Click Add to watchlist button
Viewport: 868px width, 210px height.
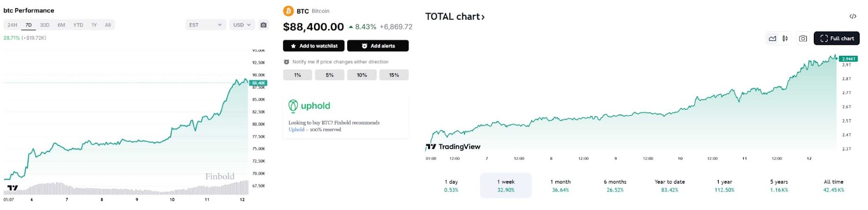314,46
